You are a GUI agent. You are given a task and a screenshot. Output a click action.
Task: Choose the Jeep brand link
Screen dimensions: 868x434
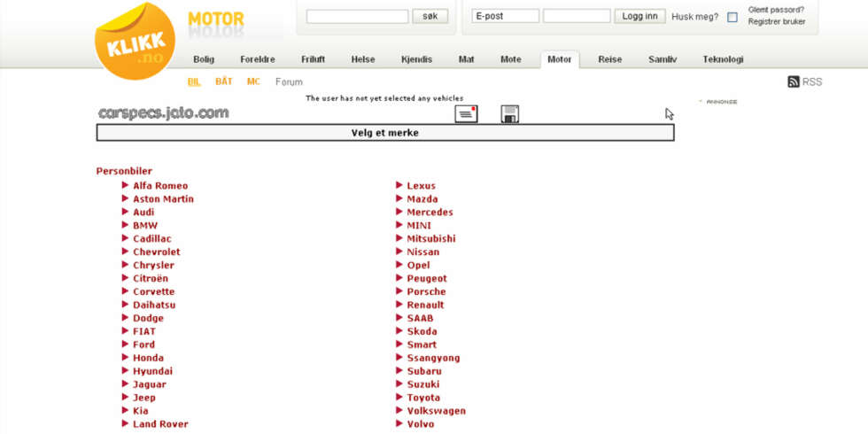coord(144,398)
